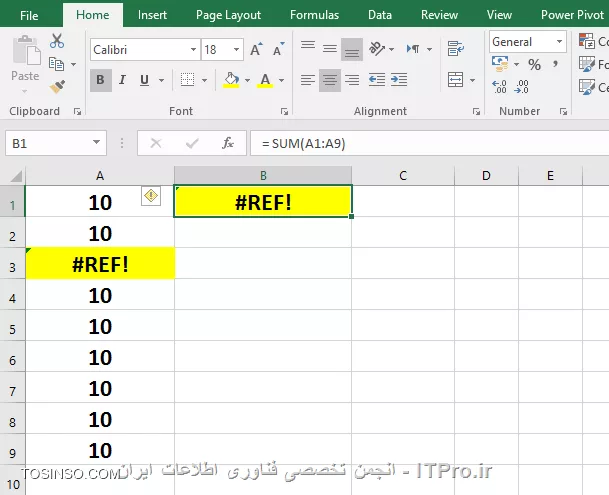Screen dimensions: 609x495
Task: Decrease indent icon
Action: (377, 80)
